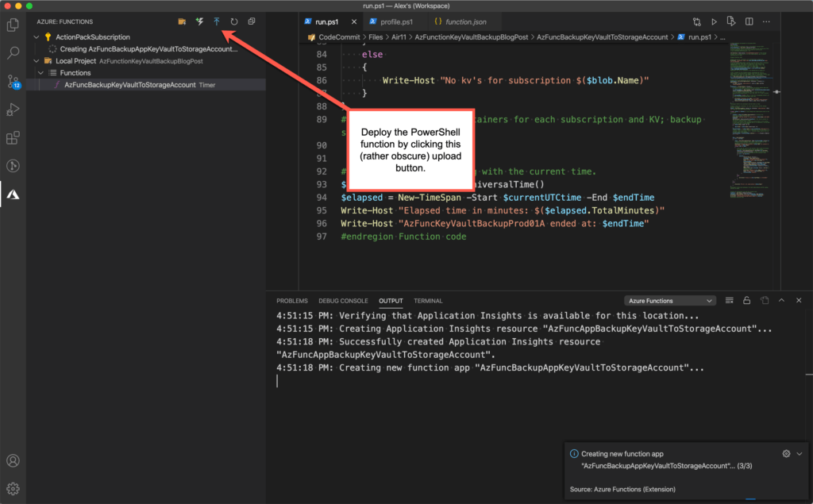Close the bottom panel

click(799, 301)
